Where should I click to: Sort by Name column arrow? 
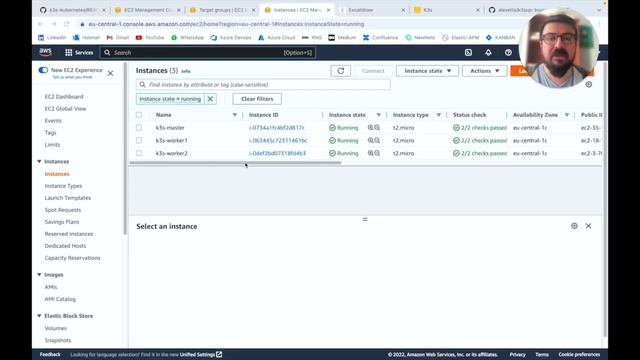click(x=235, y=115)
